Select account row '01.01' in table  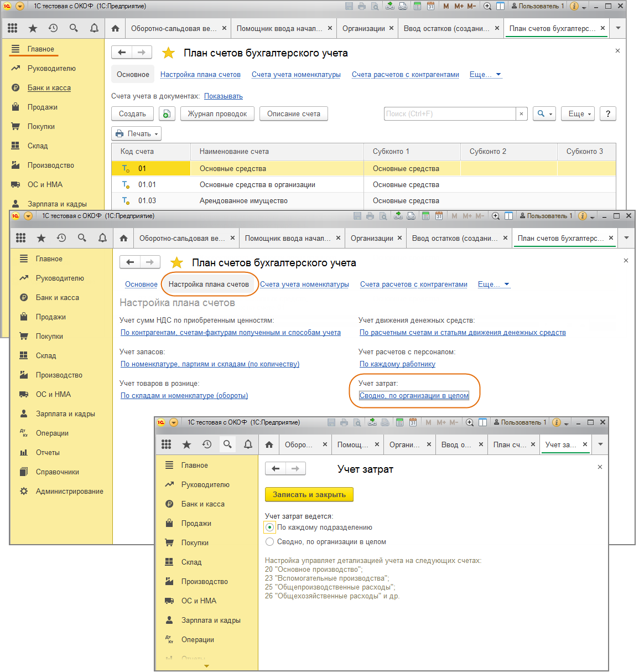363,184
